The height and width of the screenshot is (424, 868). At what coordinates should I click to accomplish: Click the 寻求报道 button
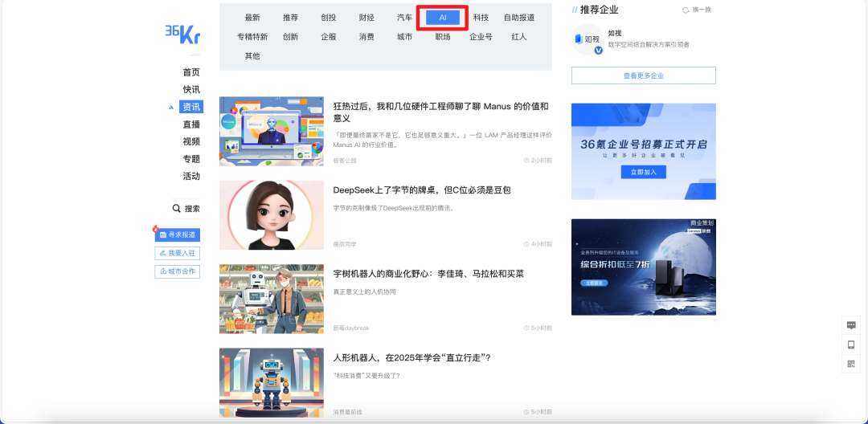[x=177, y=235]
